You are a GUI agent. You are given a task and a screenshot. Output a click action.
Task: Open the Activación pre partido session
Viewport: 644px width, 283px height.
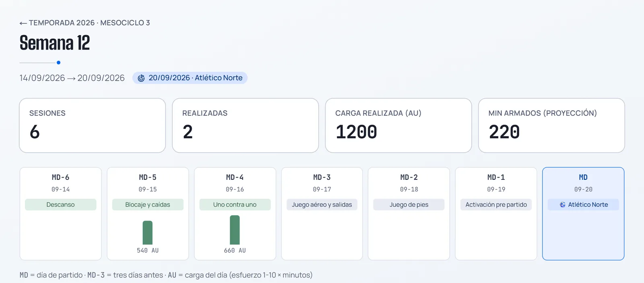(x=496, y=204)
